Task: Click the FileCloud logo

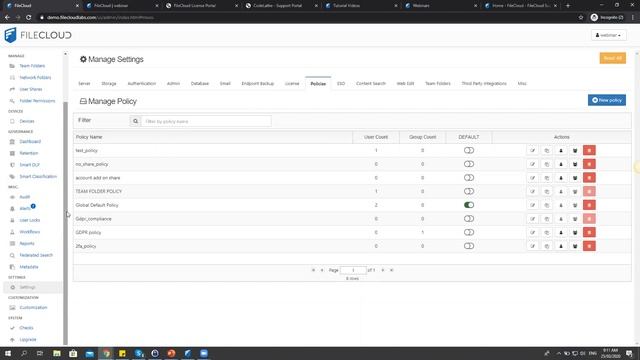Action: click(x=38, y=36)
